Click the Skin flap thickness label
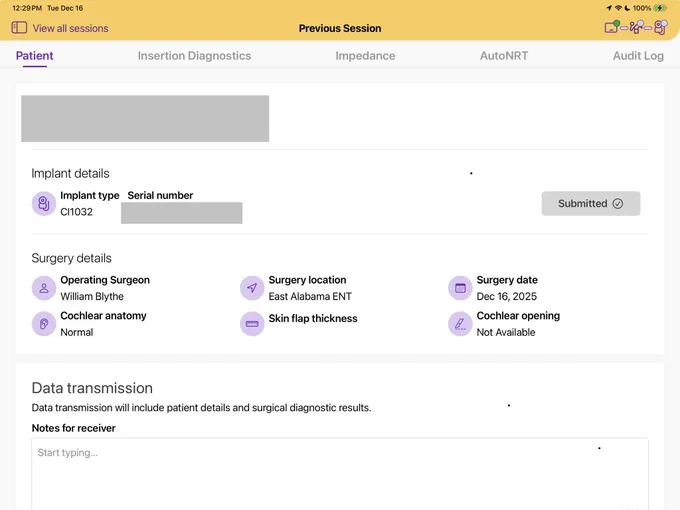Screen dimensions: 680x510 tap(313, 318)
